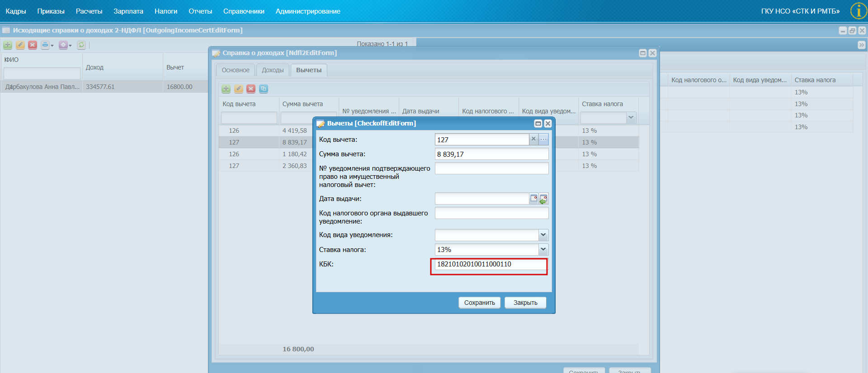Open the Налоги menu
Image resolution: width=868 pixels, height=373 pixels.
[x=166, y=11]
